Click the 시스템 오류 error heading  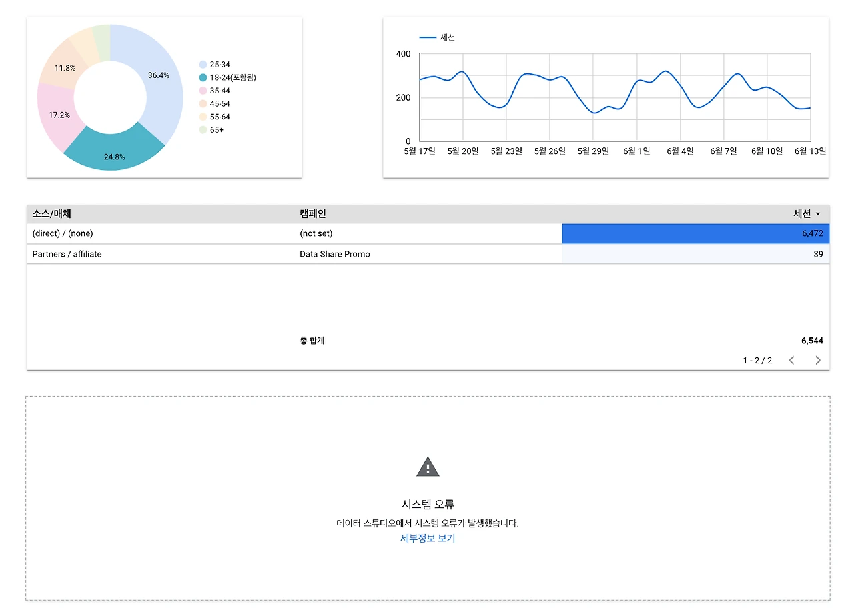(428, 505)
